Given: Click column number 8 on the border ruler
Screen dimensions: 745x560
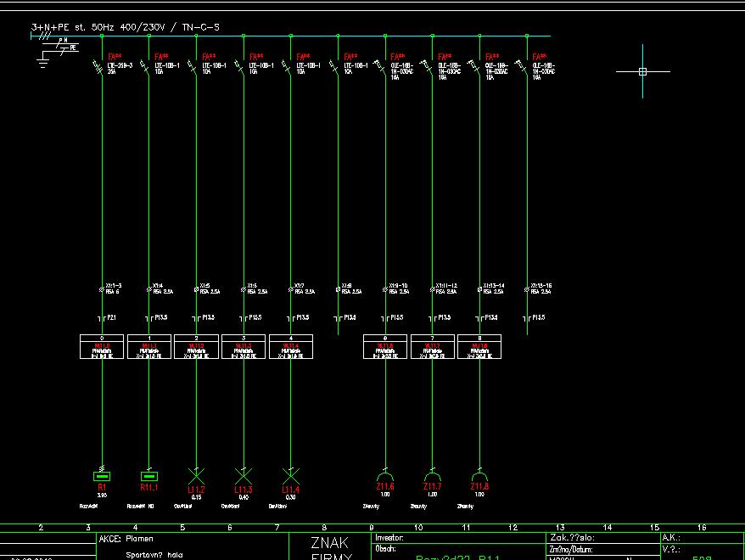Looking at the screenshot, I should (x=324, y=527).
